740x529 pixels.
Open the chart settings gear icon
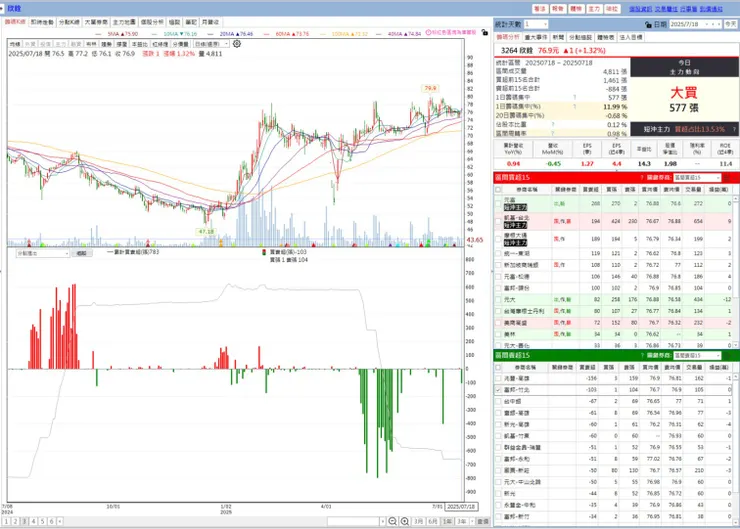tap(237, 43)
